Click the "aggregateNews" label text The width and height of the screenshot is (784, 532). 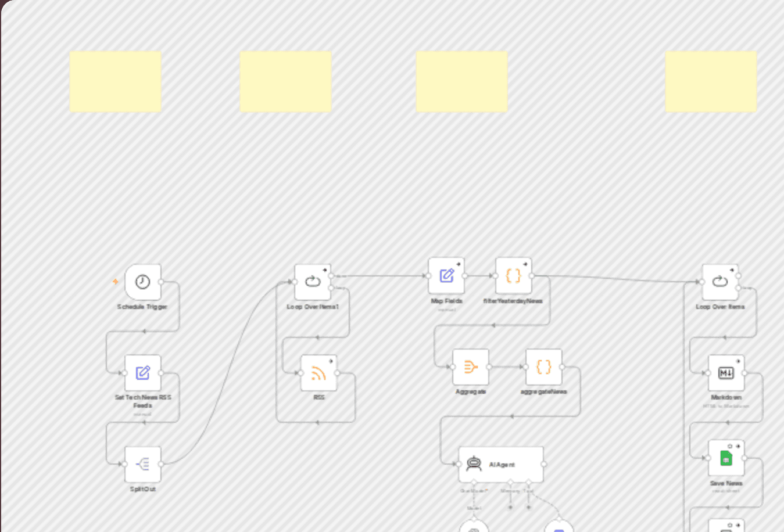click(x=544, y=392)
